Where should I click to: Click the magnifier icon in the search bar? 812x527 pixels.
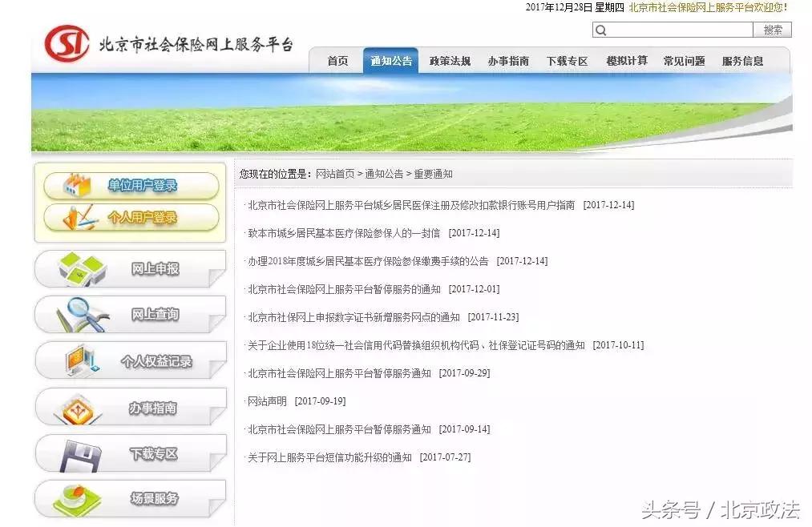(x=601, y=30)
